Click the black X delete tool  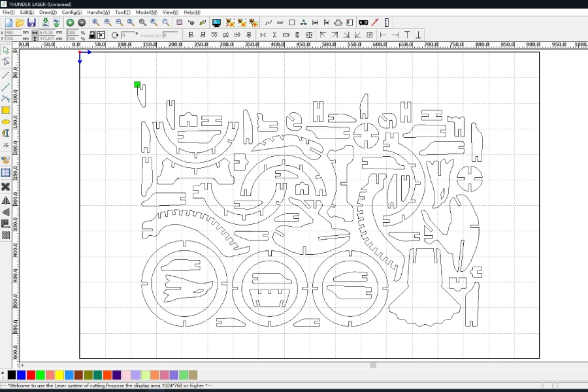(6, 186)
